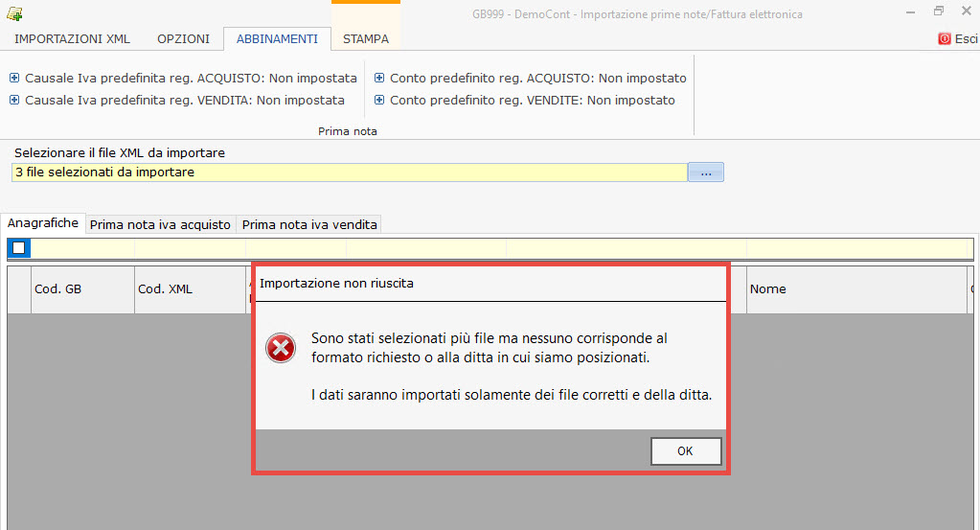Switch to the OPZIONI ribbon tab

pos(183,39)
